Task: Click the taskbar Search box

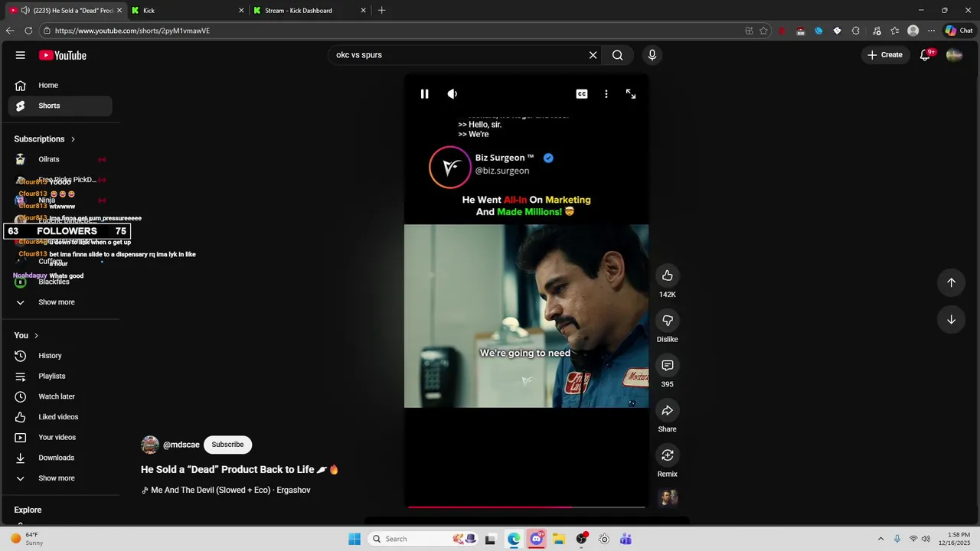Action: coord(423,539)
